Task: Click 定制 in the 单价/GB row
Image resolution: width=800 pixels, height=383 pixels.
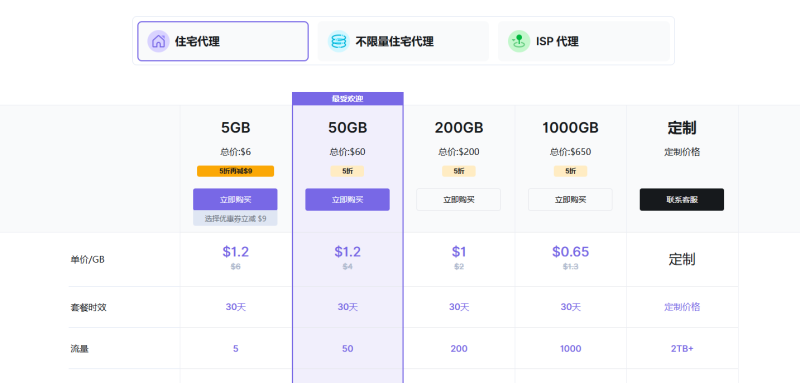Action: (x=682, y=260)
